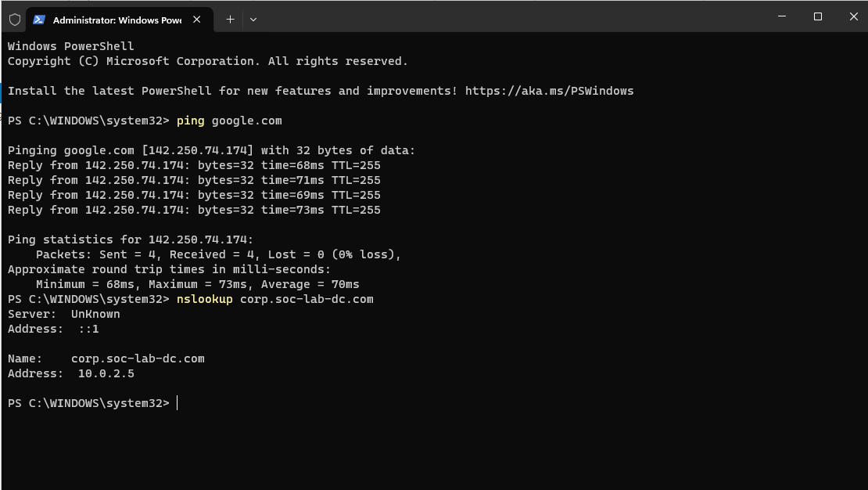
Task: Click the corp.soc-lab-dc.com hostname text
Action: [x=137, y=358]
